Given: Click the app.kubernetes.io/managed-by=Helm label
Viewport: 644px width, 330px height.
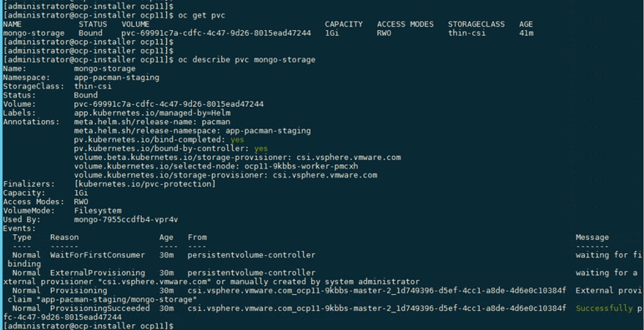Looking at the screenshot, I should coord(152,113).
